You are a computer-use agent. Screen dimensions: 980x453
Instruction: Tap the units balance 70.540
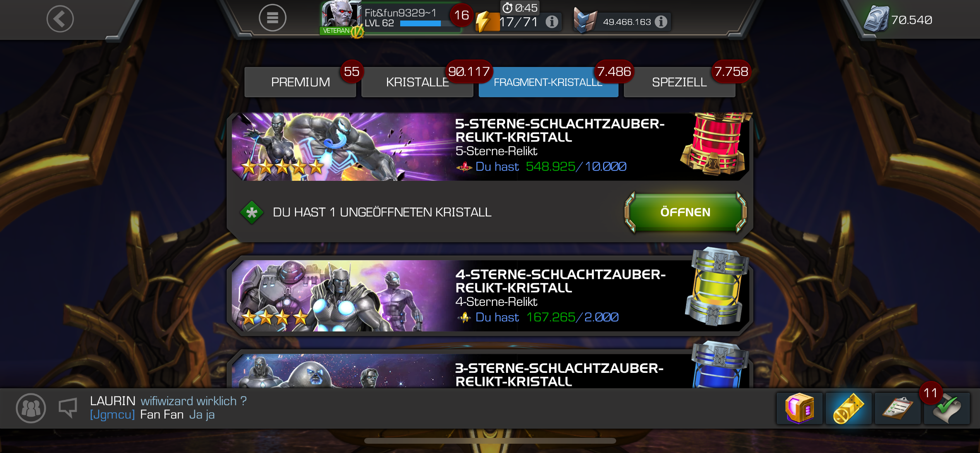click(x=899, y=19)
